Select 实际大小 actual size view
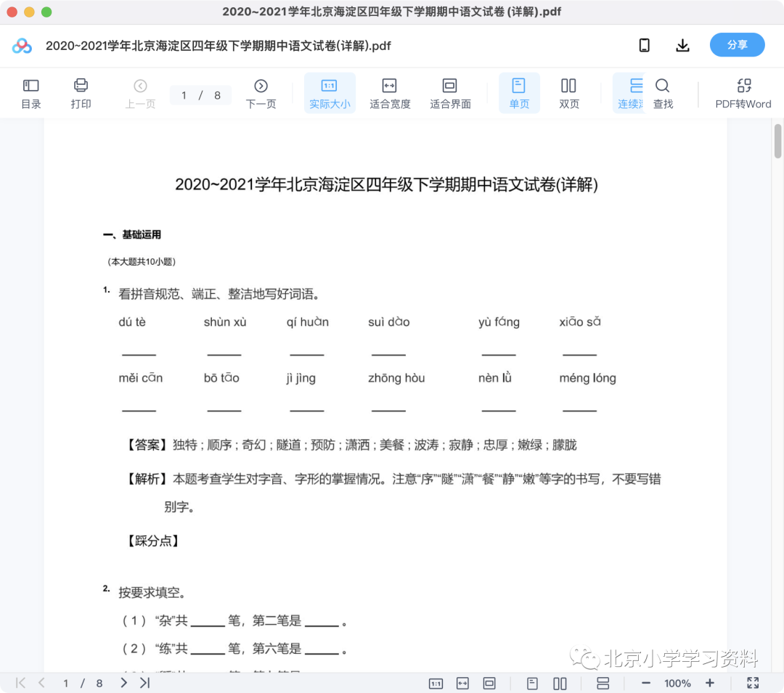The image size is (784, 693). pyautogui.click(x=330, y=94)
